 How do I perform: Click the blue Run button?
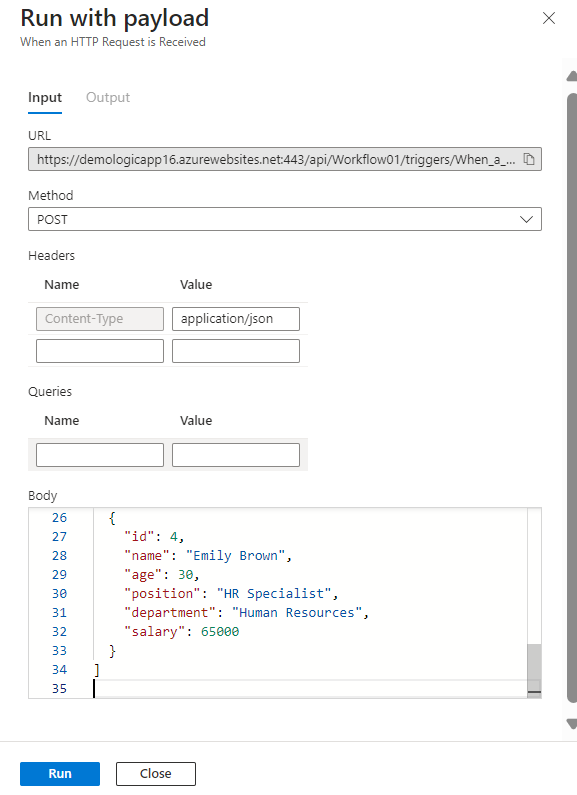pyautogui.click(x=60, y=774)
